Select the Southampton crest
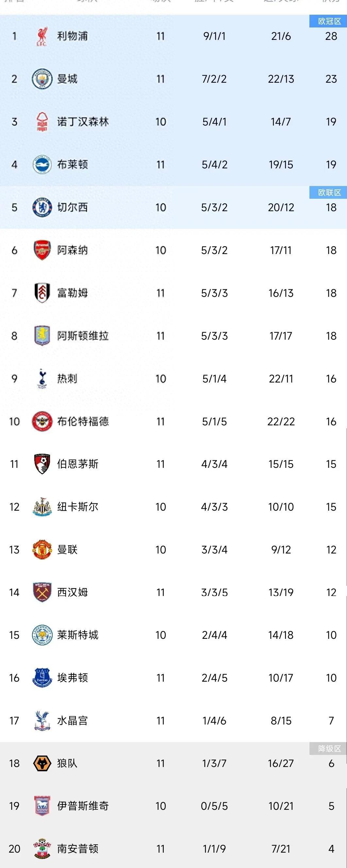 [x=42, y=848]
